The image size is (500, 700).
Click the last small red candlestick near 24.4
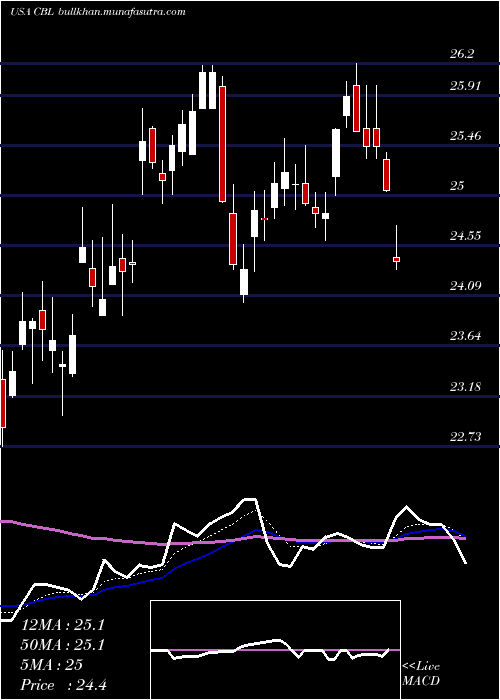(396, 259)
